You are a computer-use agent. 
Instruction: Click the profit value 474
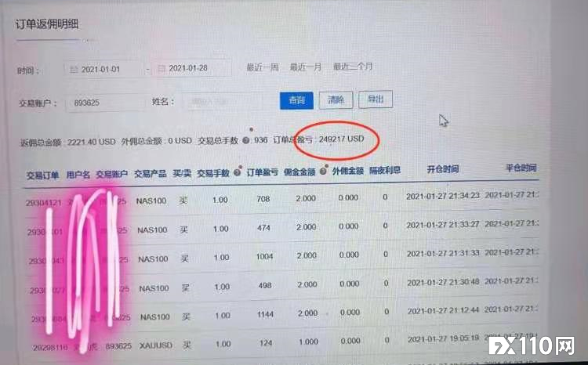tap(263, 227)
